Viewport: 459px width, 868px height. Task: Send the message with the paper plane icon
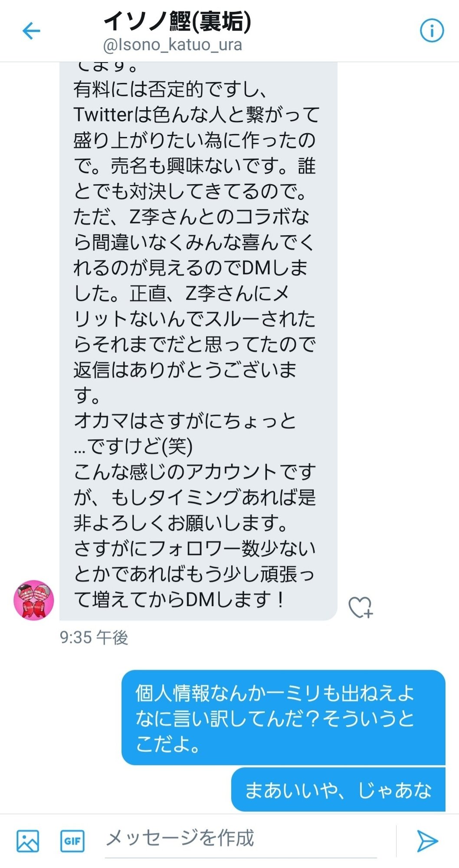427,841
